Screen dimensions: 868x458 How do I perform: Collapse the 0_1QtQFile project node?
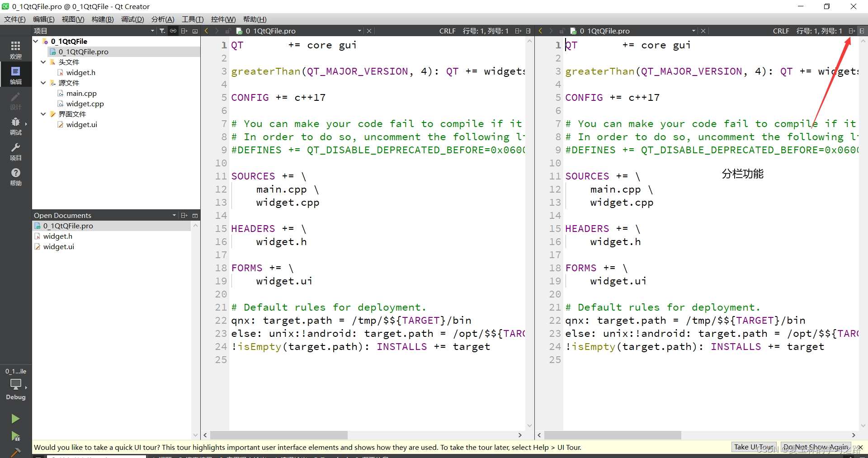(36, 41)
